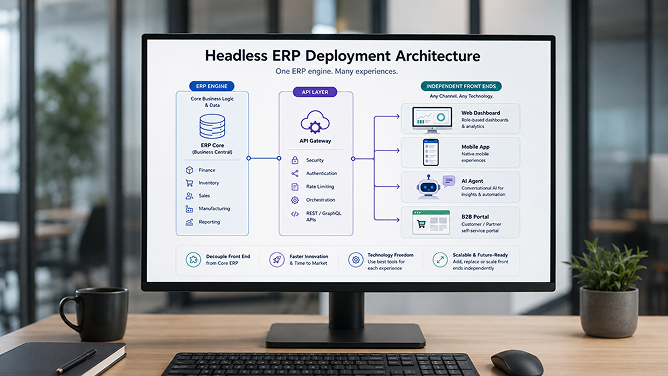Open the Web Dashboard card title
This screenshot has width=668, height=376.
coord(481,113)
